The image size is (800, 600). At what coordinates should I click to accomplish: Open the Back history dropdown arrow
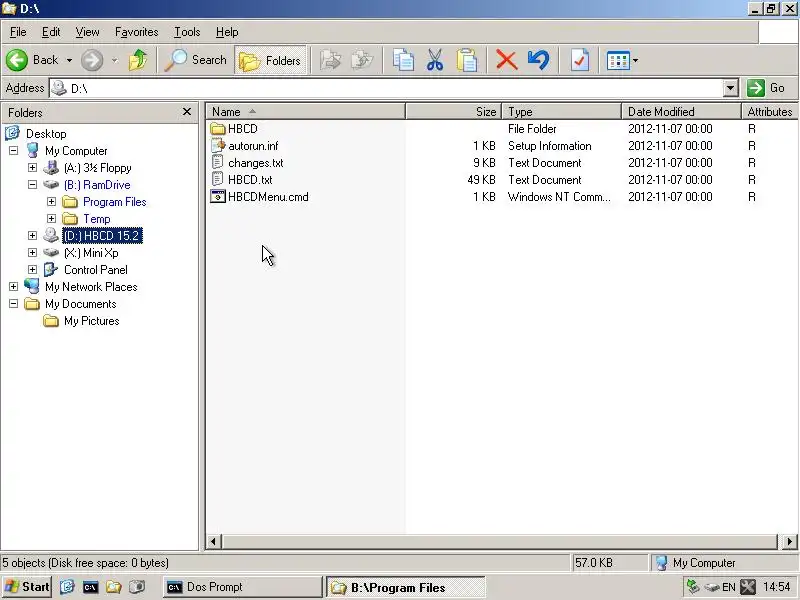pos(69,60)
